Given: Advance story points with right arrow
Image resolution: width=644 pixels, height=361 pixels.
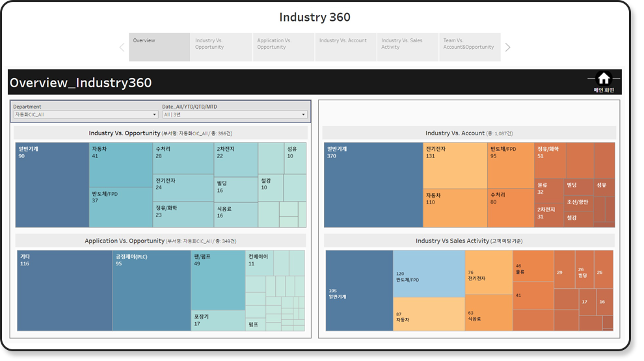Looking at the screenshot, I should 507,47.
